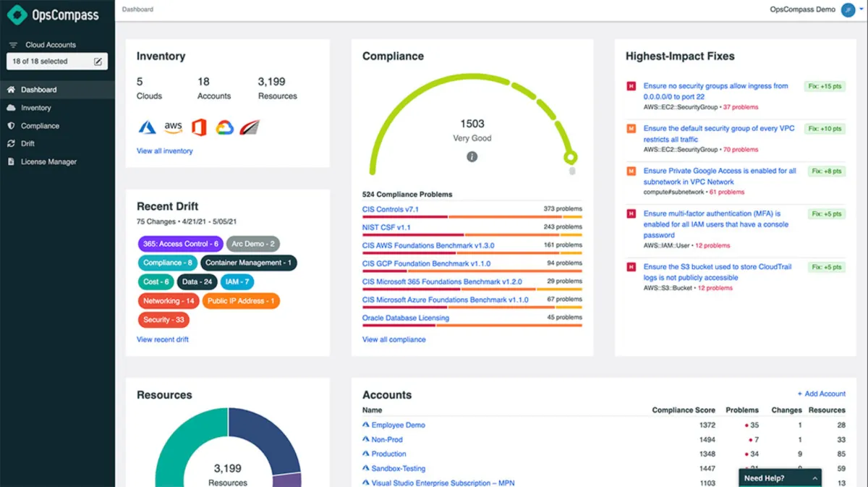Click the Drift refresh icon in sidebar
The height and width of the screenshot is (487, 868).
[11, 144]
